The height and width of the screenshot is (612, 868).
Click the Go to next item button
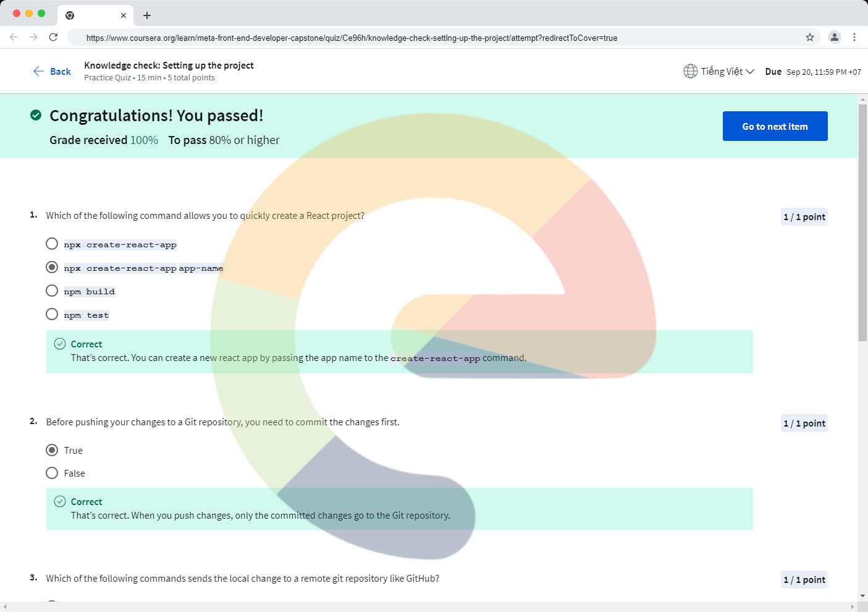coord(775,126)
